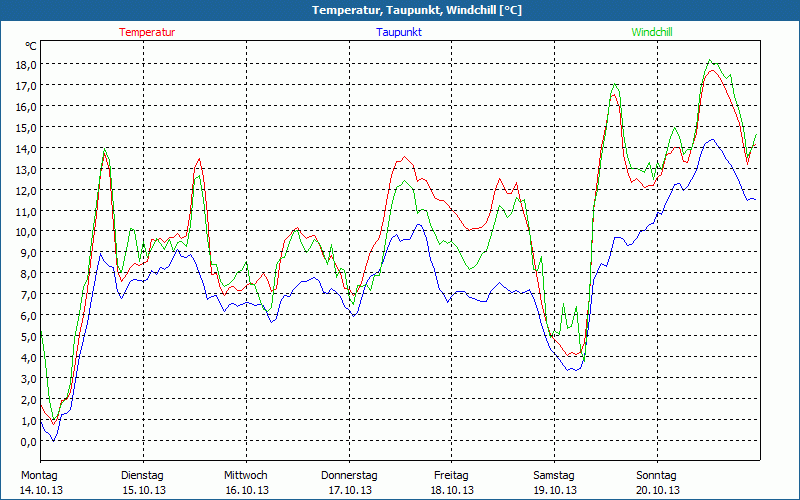The height and width of the screenshot is (500, 800).
Task: Click the 11,0 axis value
Action: [x=28, y=211]
